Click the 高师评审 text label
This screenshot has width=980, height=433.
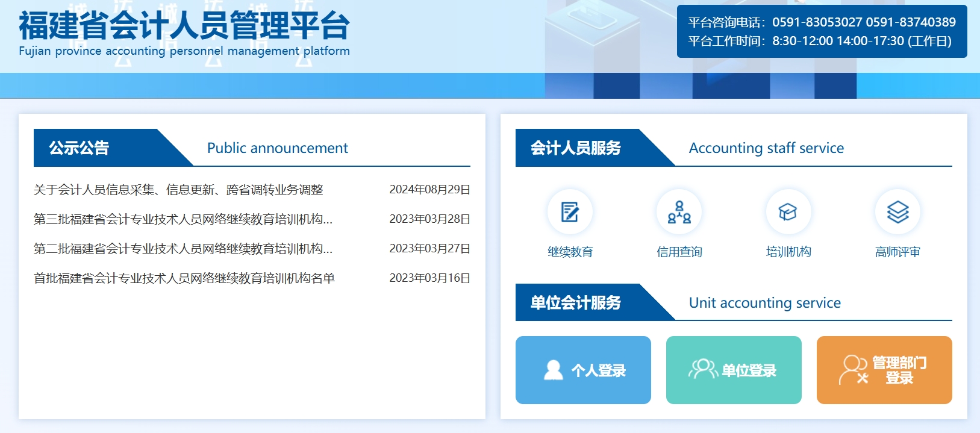(897, 252)
